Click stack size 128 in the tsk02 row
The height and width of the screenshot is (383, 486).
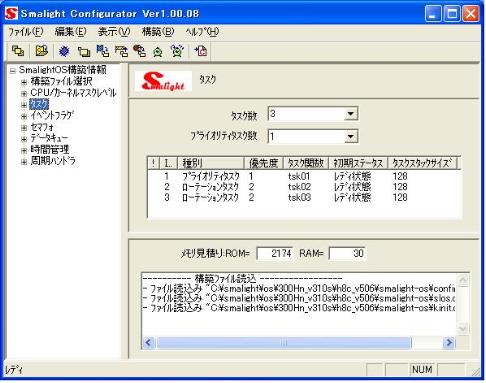400,187
